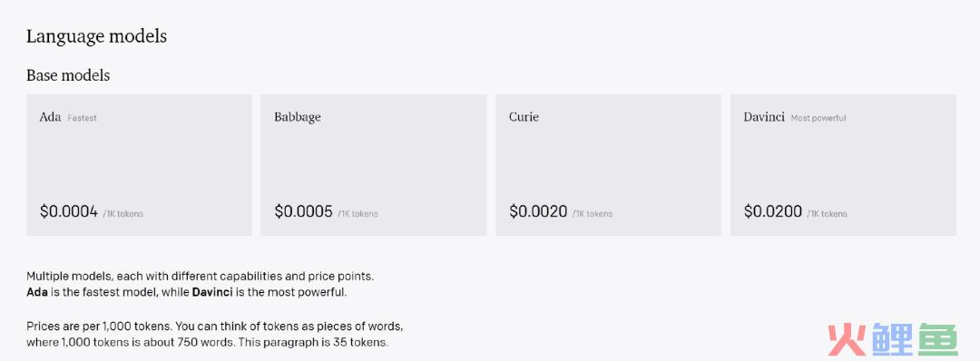Image resolution: width=980 pixels, height=361 pixels.
Task: Click the $0.0200 price for Davinci
Action: [x=772, y=211]
